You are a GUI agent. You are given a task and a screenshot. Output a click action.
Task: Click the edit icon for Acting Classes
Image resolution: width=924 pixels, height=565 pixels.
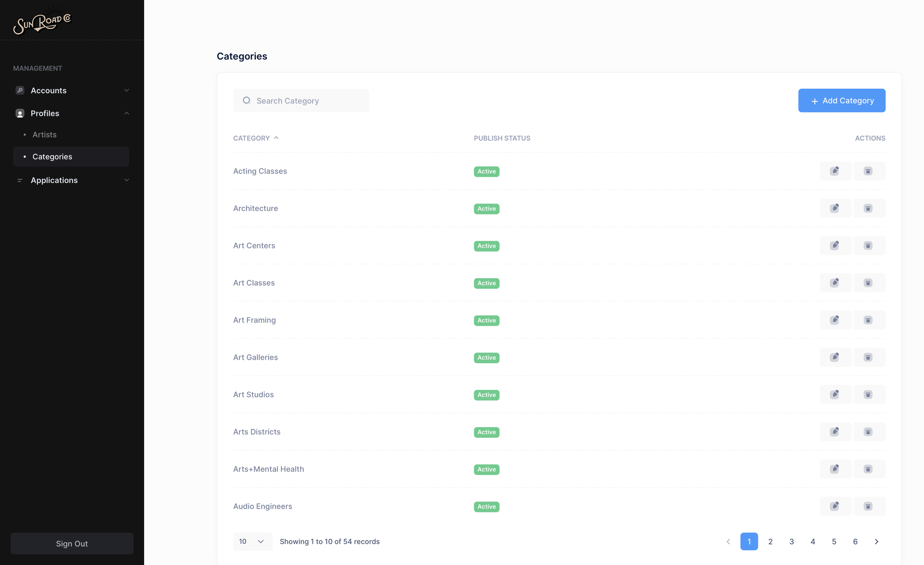836,171
